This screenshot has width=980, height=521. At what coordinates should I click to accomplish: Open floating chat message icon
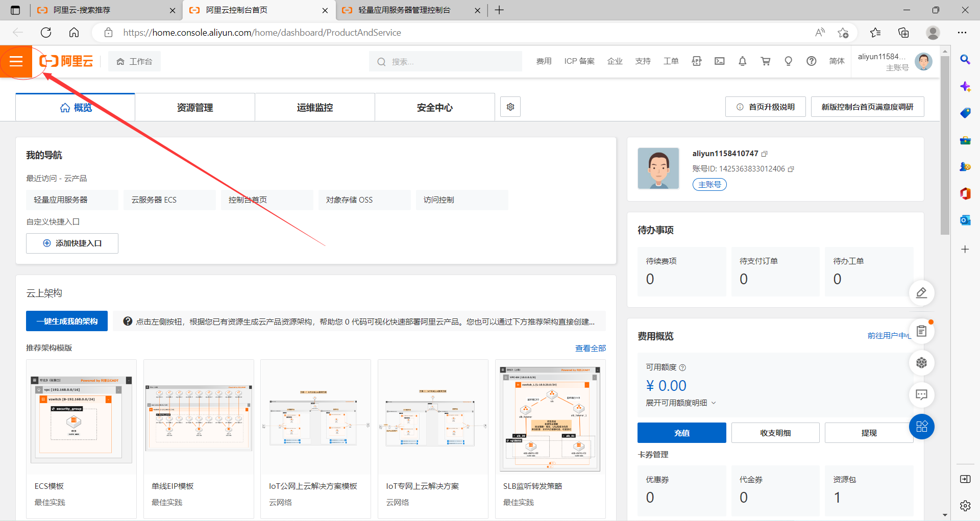click(x=921, y=394)
